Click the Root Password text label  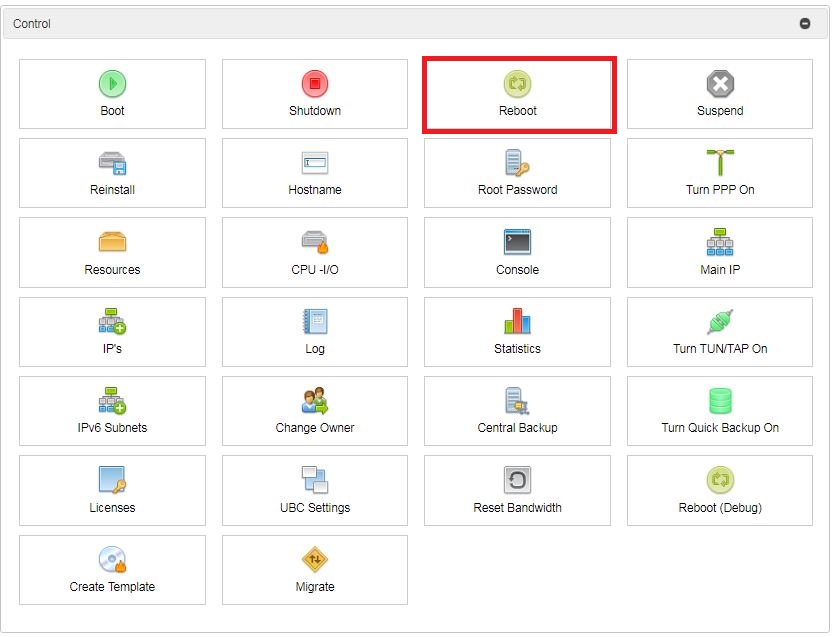518,190
